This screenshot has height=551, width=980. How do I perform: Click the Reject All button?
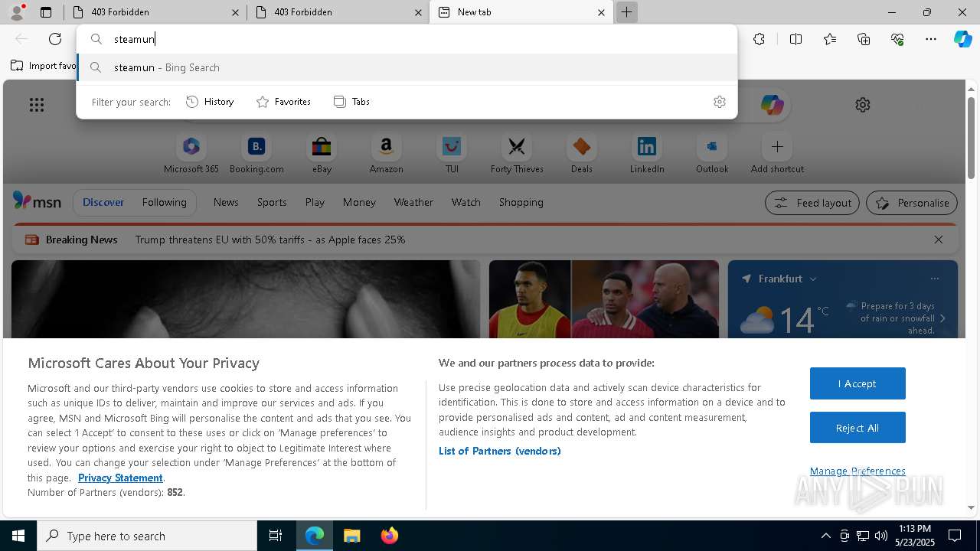(x=857, y=428)
